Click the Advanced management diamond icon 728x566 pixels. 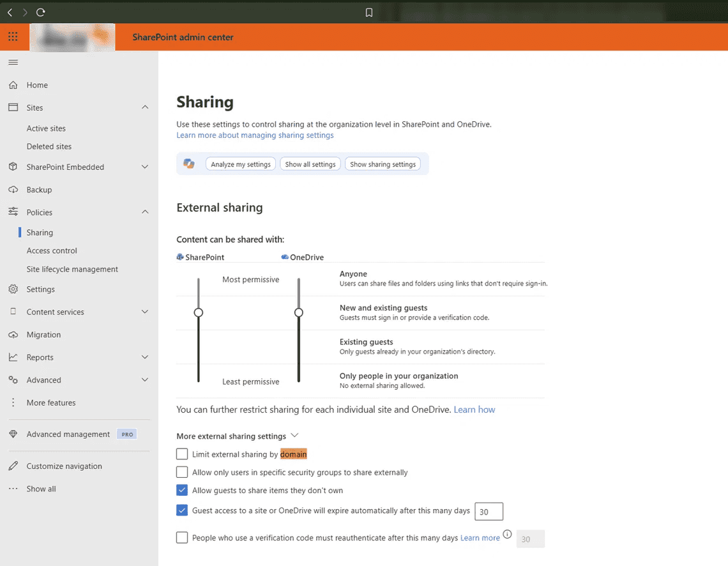(13, 434)
